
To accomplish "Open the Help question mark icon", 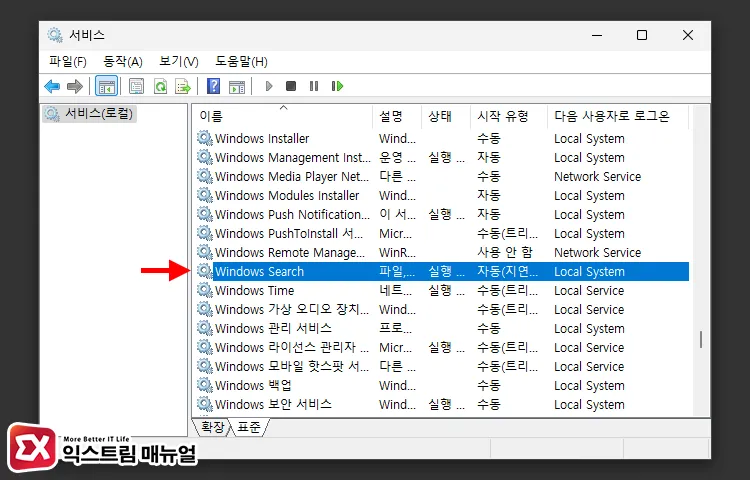I will (213, 87).
